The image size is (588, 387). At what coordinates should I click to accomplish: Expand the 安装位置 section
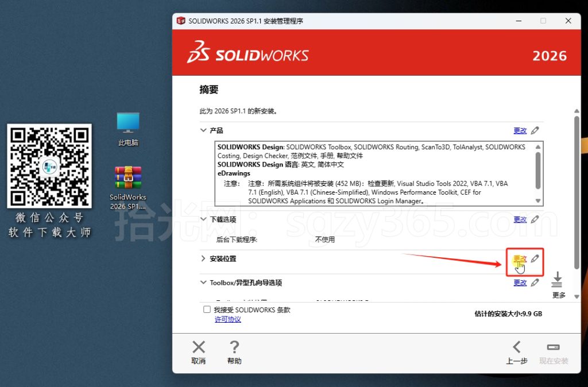[x=203, y=258]
